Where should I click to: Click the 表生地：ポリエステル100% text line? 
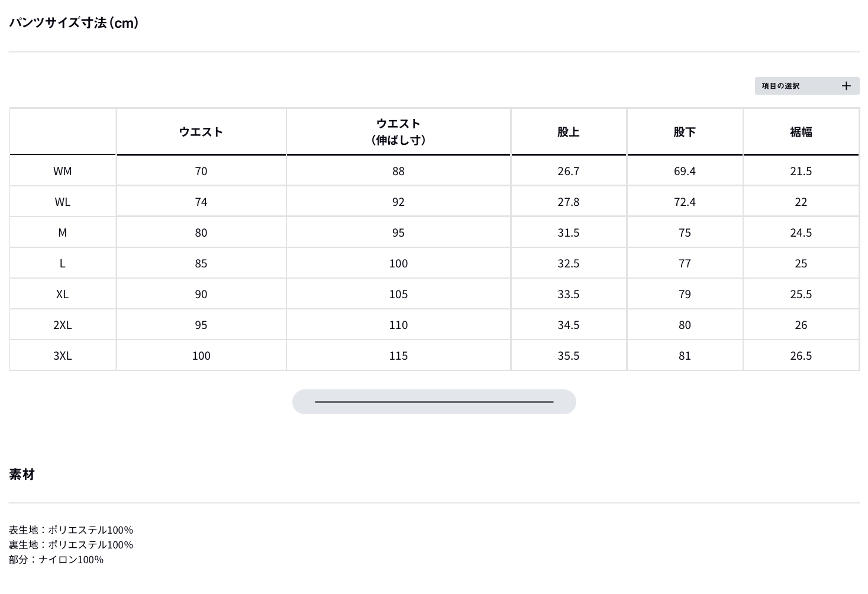(x=71, y=530)
